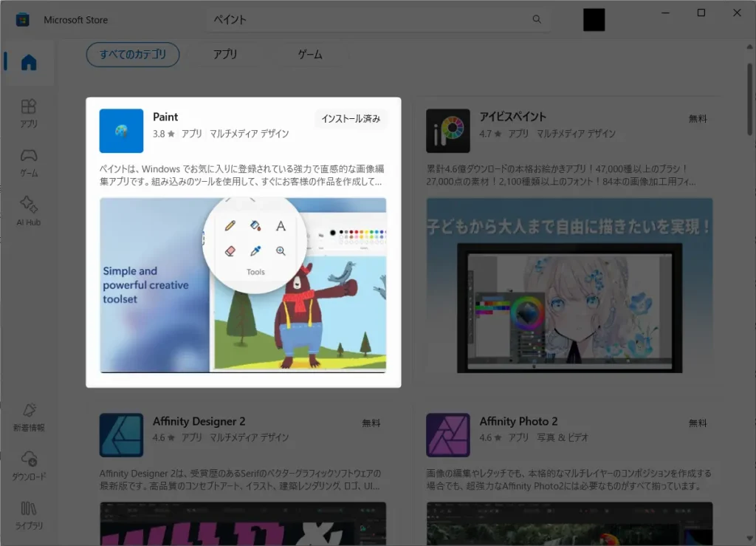Click the Affinity Photo 2 app icon
This screenshot has height=546, width=756.
[448, 435]
